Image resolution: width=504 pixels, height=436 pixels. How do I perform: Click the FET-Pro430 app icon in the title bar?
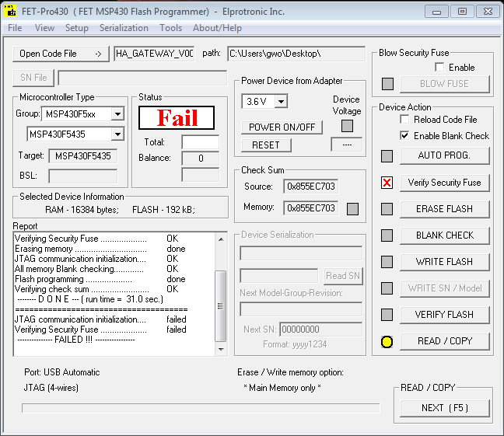(10, 11)
